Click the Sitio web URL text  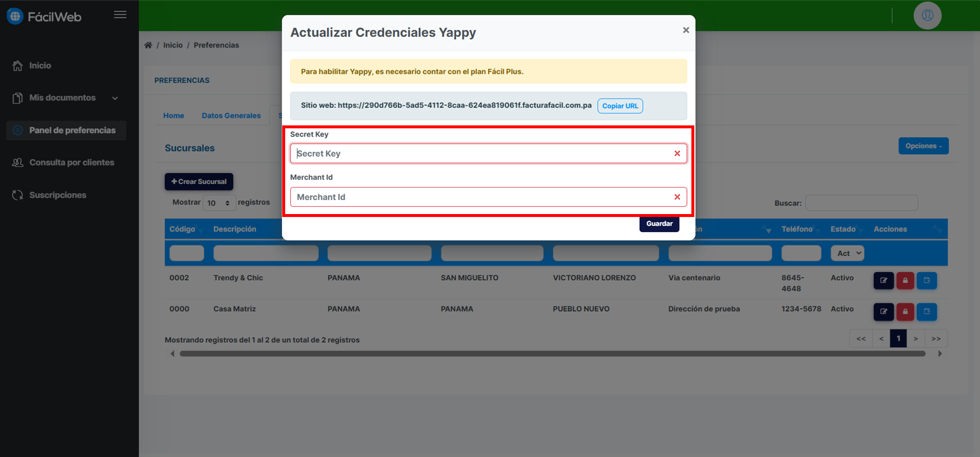click(x=446, y=105)
